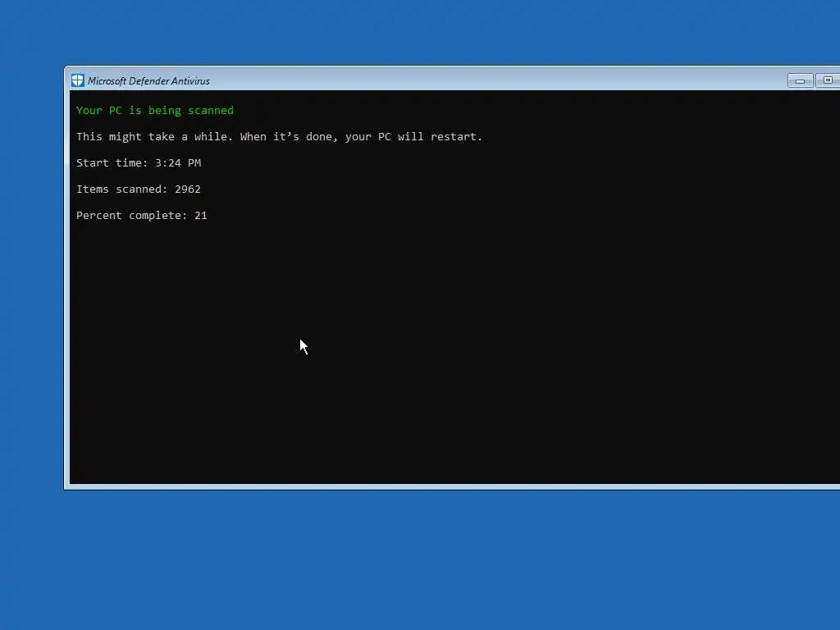The height and width of the screenshot is (630, 840).
Task: Click the 'Percent complete: 21' line
Action: (141, 216)
